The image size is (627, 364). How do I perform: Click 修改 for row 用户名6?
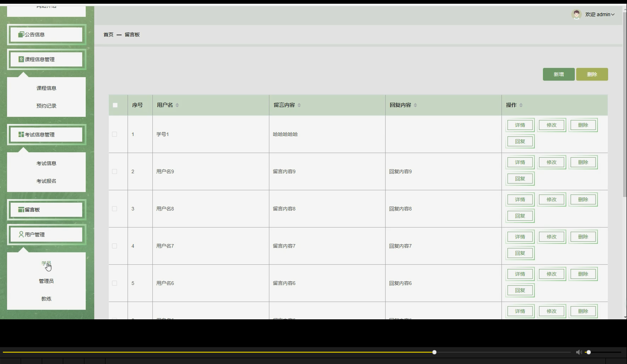point(552,274)
